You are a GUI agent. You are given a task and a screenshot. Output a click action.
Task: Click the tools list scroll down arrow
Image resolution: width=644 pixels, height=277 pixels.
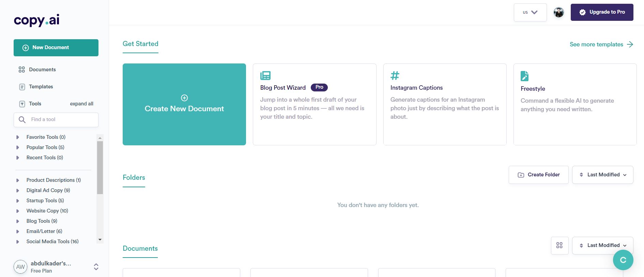[x=100, y=240]
